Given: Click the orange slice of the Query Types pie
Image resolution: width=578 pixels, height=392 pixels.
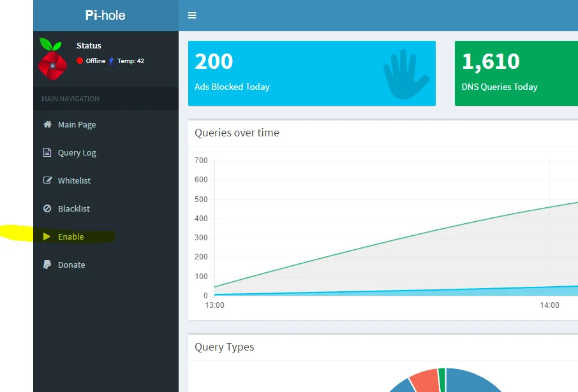Looking at the screenshot, I should (x=426, y=379).
